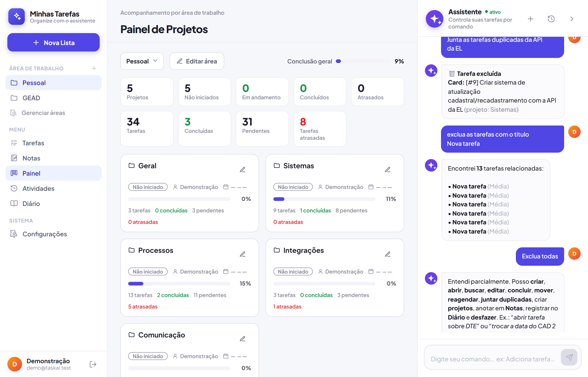Click Não iniciado badge on Integrações card
The width and height of the screenshot is (588, 377).
[293, 271]
